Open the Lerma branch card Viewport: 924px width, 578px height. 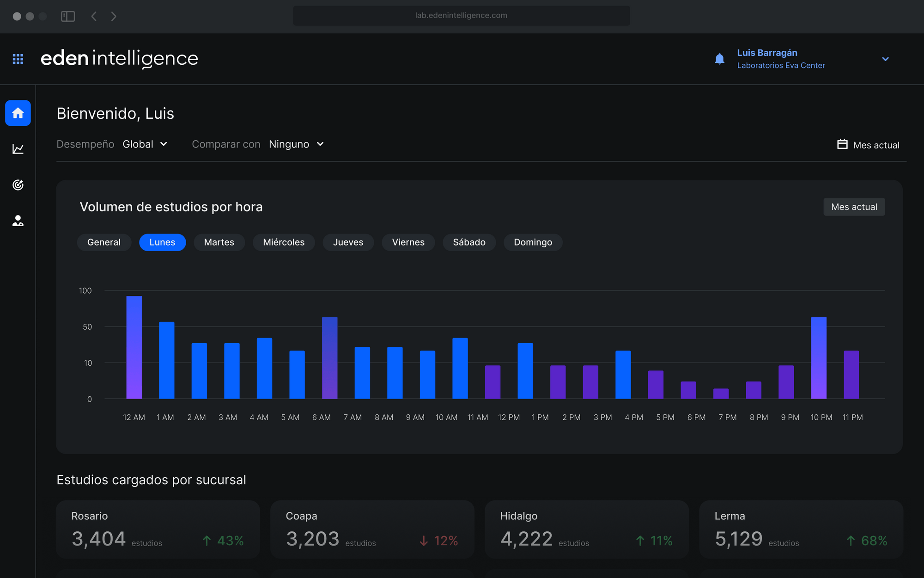tap(801, 529)
